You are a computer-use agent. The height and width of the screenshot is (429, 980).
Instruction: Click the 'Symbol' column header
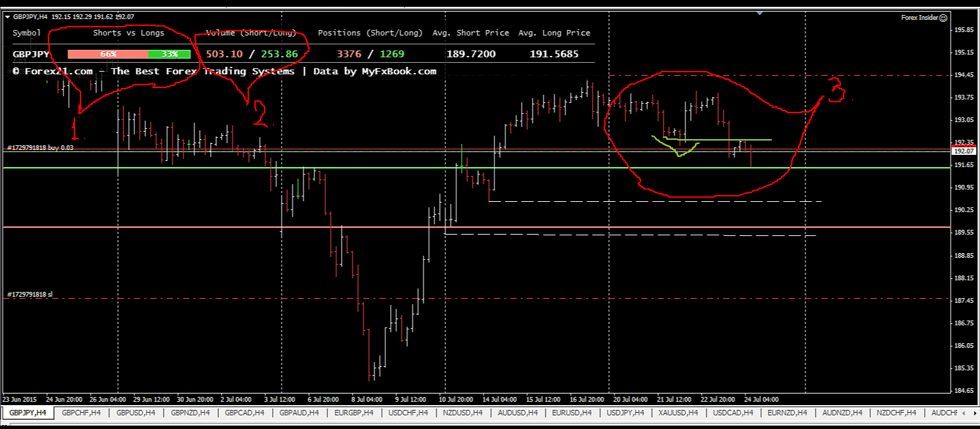point(27,33)
